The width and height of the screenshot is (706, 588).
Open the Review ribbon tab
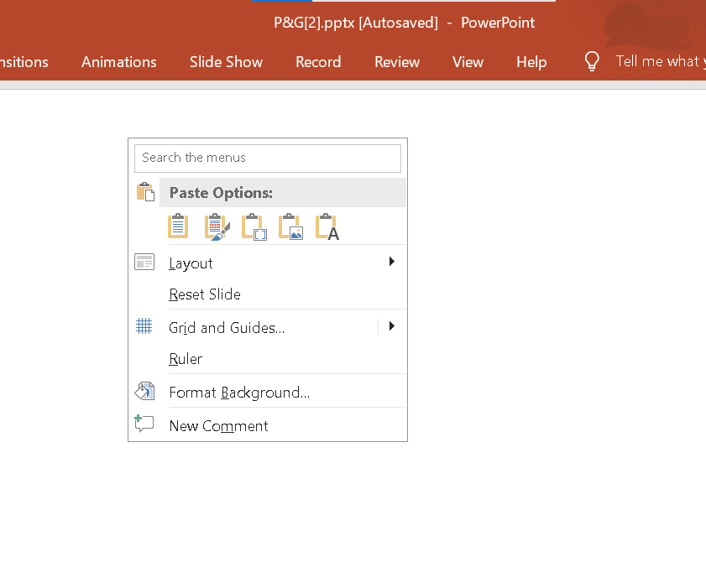[397, 61]
